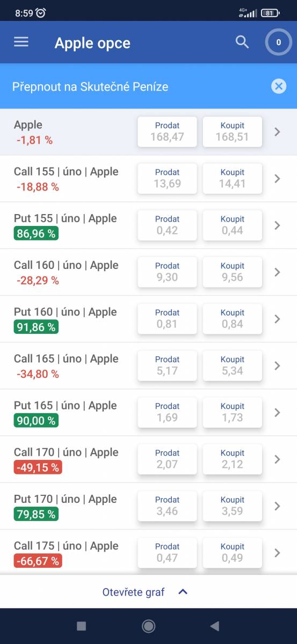Open the circular notification counter showing 0
Viewport: 297px width, 644px height.
point(278,42)
